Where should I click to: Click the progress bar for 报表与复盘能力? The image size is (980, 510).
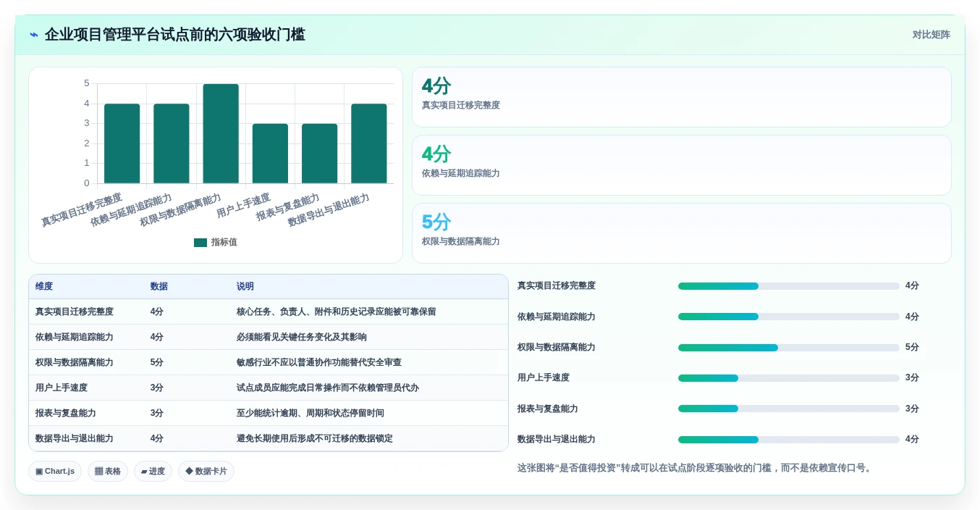pyautogui.click(x=789, y=409)
